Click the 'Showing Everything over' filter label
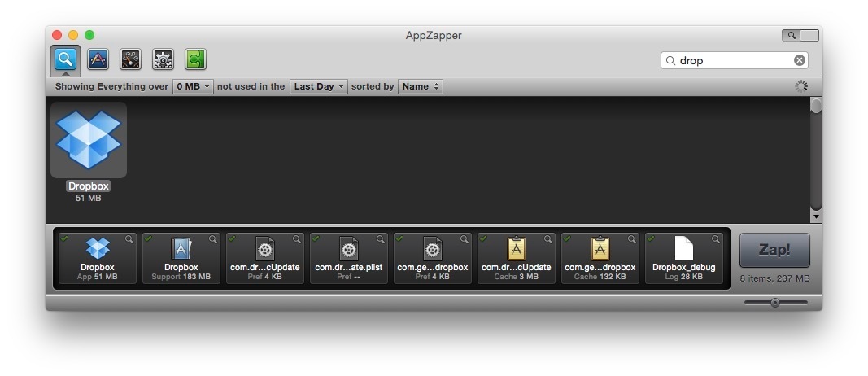This screenshot has width=868, height=376. 111,86
